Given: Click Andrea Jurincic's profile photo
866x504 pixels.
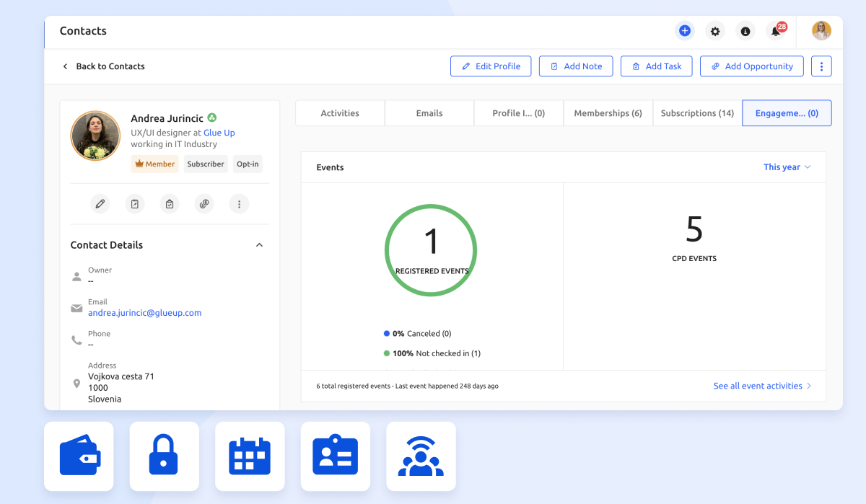Looking at the screenshot, I should 95,136.
